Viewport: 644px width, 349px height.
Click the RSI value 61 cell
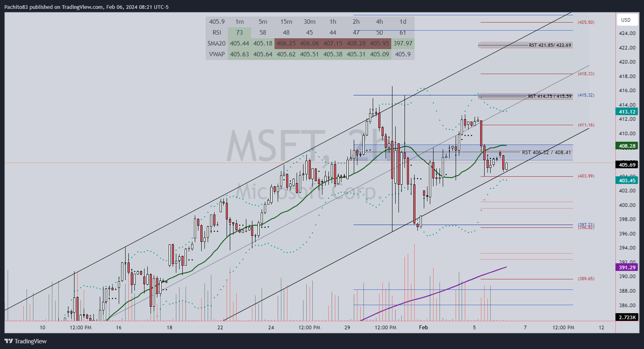point(403,33)
